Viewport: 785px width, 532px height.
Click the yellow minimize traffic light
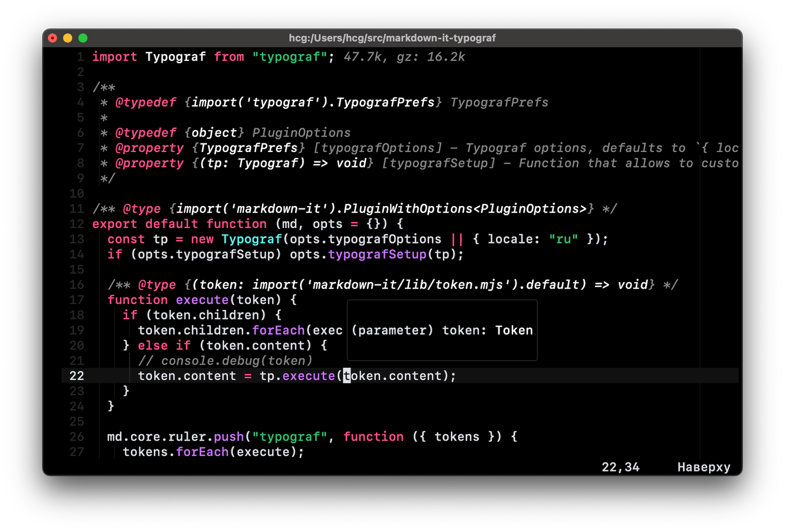tap(67, 38)
